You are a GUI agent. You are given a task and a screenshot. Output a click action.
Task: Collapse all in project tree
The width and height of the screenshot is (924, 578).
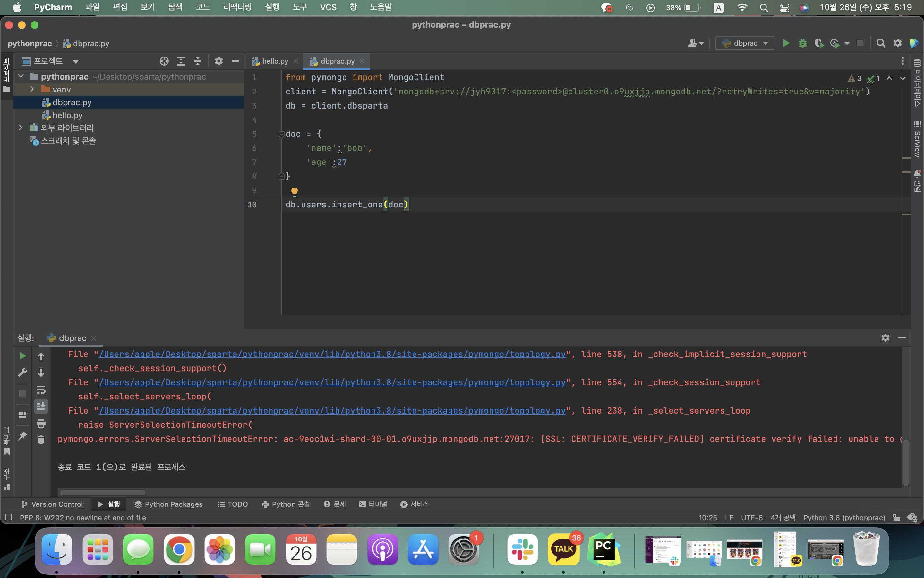[197, 61]
